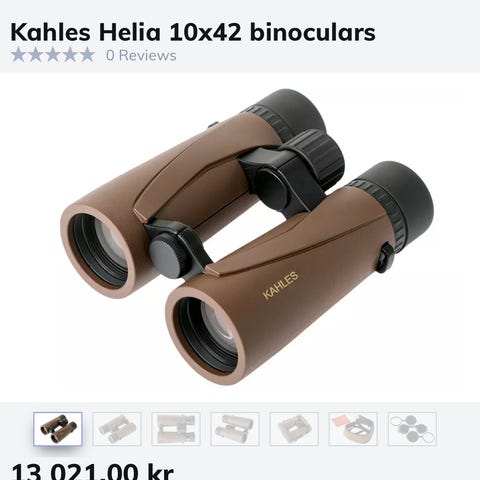Click the Kahles Helia 10x42 binoculars title
Screen dimensions: 480x480
(x=193, y=32)
